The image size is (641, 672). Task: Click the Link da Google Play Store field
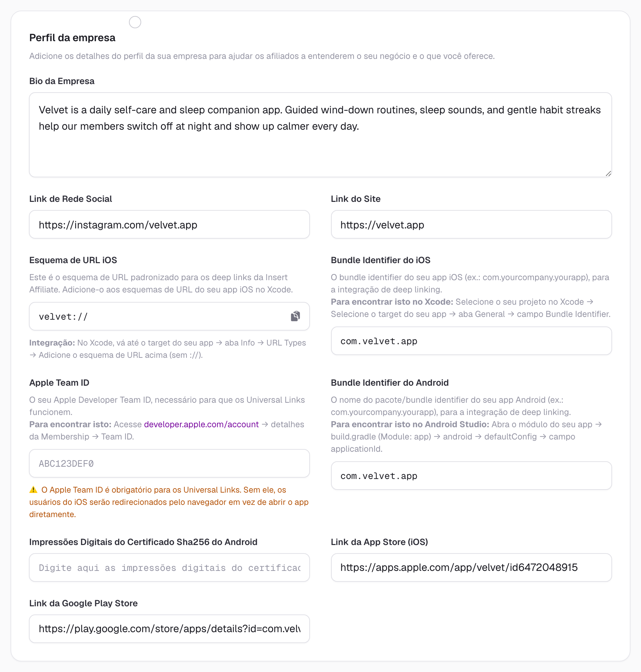169,628
